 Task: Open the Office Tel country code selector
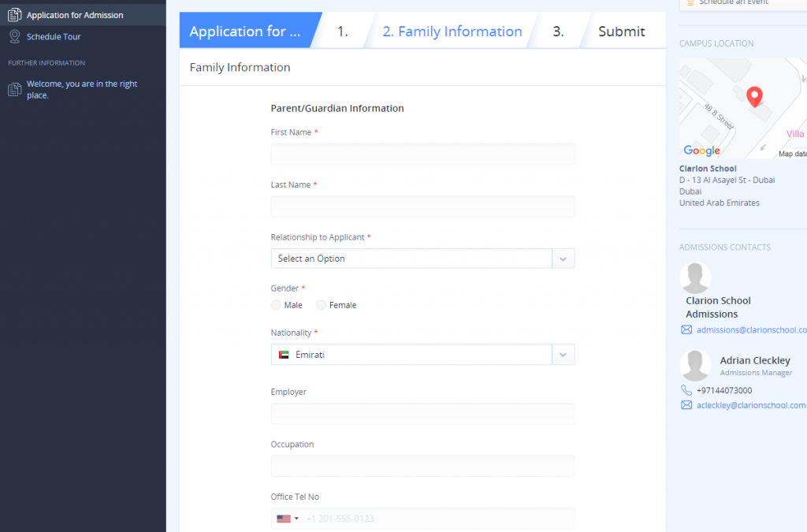click(287, 519)
